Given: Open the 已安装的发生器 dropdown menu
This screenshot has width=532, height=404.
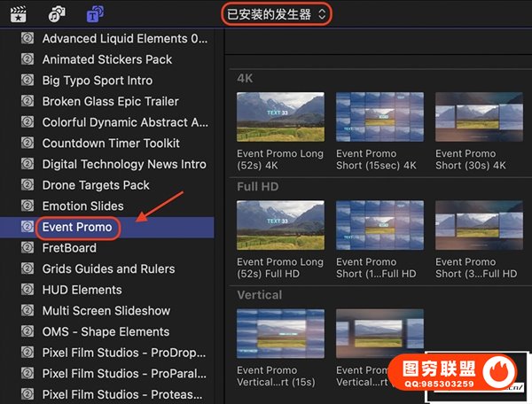Looking at the screenshot, I should tap(277, 13).
